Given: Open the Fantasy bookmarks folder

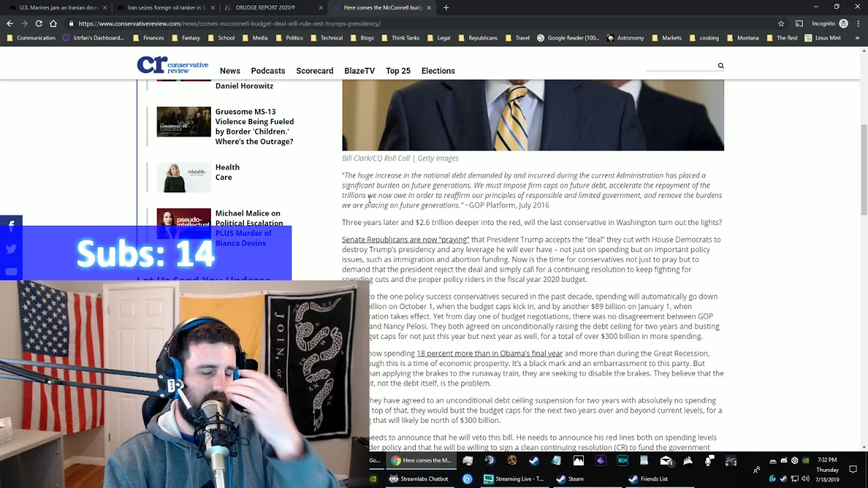Looking at the screenshot, I should [x=186, y=38].
